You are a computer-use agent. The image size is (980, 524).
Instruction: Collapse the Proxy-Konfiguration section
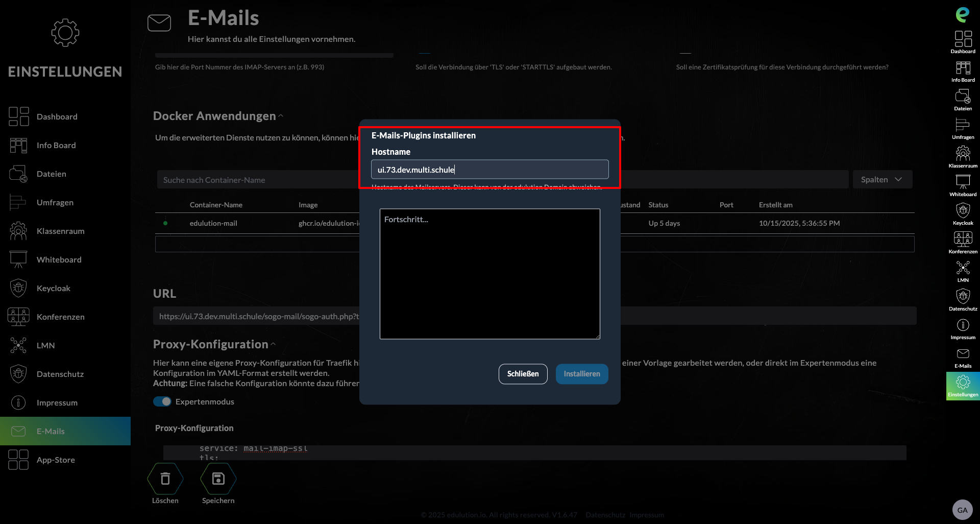[274, 343]
